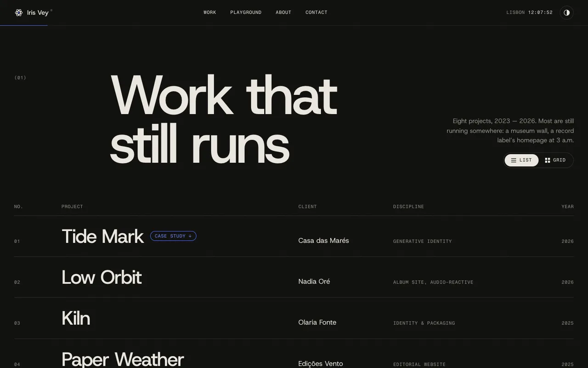Open the Kiln project row
Viewport: 588px width, 368px height.
pyautogui.click(x=294, y=318)
